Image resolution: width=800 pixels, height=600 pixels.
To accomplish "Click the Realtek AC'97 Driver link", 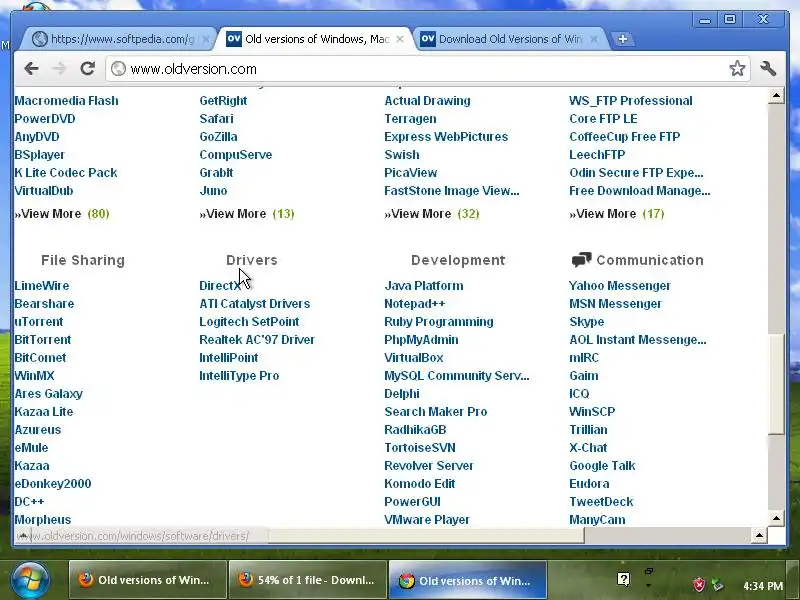I will [257, 340].
